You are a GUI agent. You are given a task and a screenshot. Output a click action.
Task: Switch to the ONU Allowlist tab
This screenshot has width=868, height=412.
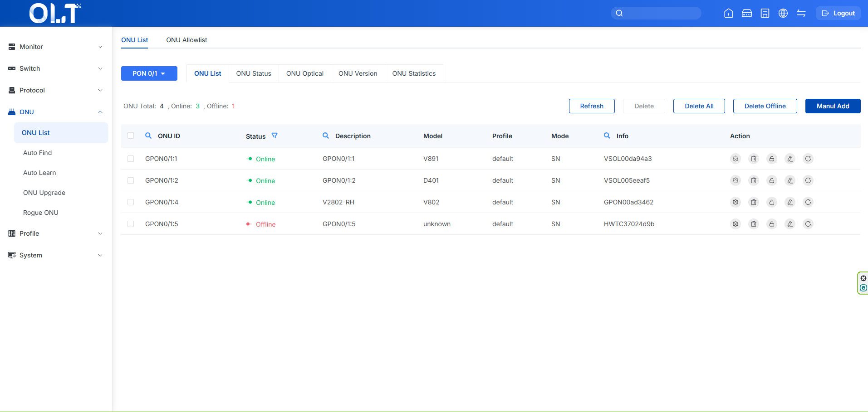coord(186,40)
